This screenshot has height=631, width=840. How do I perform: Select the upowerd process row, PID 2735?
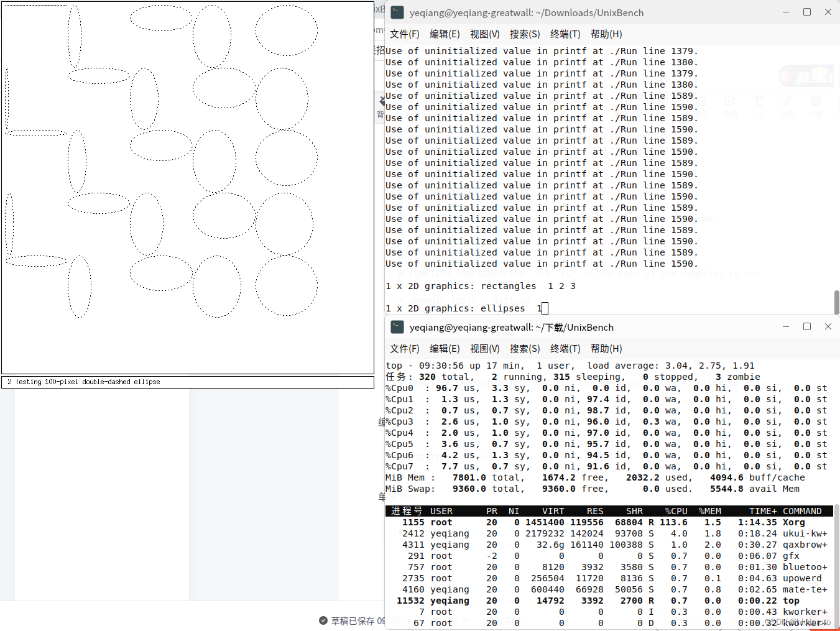609,578
